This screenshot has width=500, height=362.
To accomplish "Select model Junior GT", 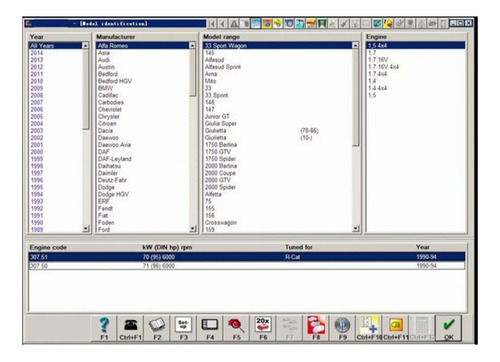I will (x=278, y=116).
